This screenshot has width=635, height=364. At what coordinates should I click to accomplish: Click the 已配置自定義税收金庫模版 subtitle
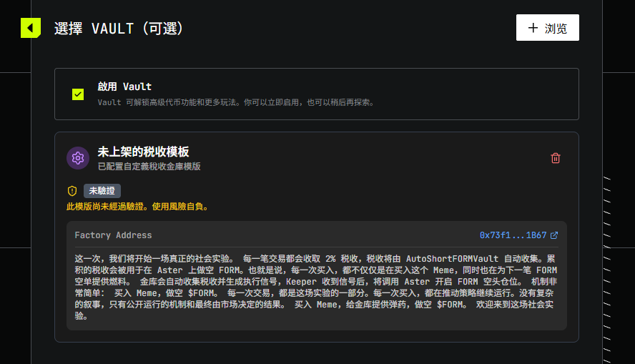[x=149, y=167]
